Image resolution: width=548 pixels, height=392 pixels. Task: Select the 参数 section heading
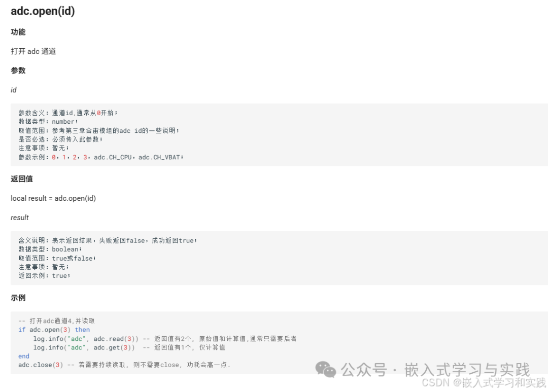[18, 70]
